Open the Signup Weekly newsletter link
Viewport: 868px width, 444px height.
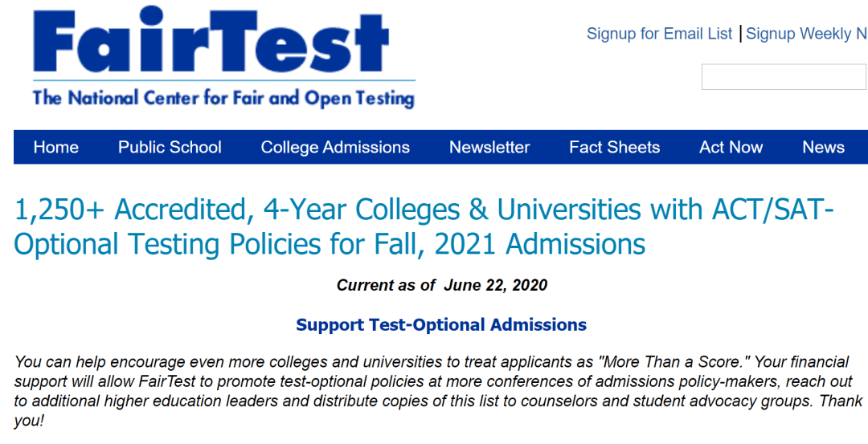click(806, 34)
